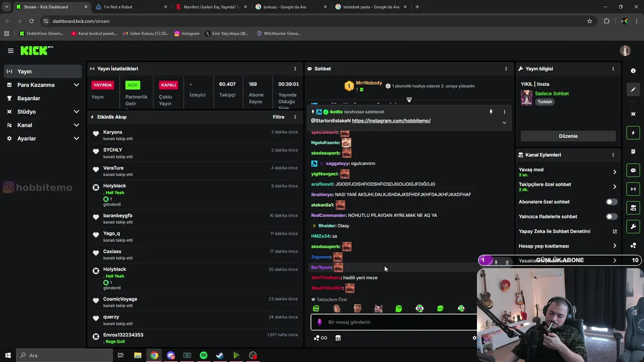Click the lightning bolt activity icon
644x362 pixels.
[633, 133]
